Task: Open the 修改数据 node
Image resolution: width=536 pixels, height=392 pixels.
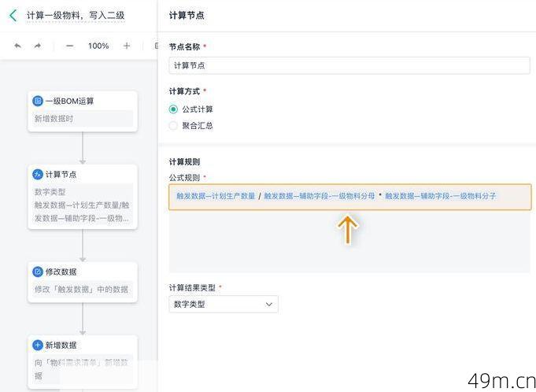Action: tap(83, 282)
